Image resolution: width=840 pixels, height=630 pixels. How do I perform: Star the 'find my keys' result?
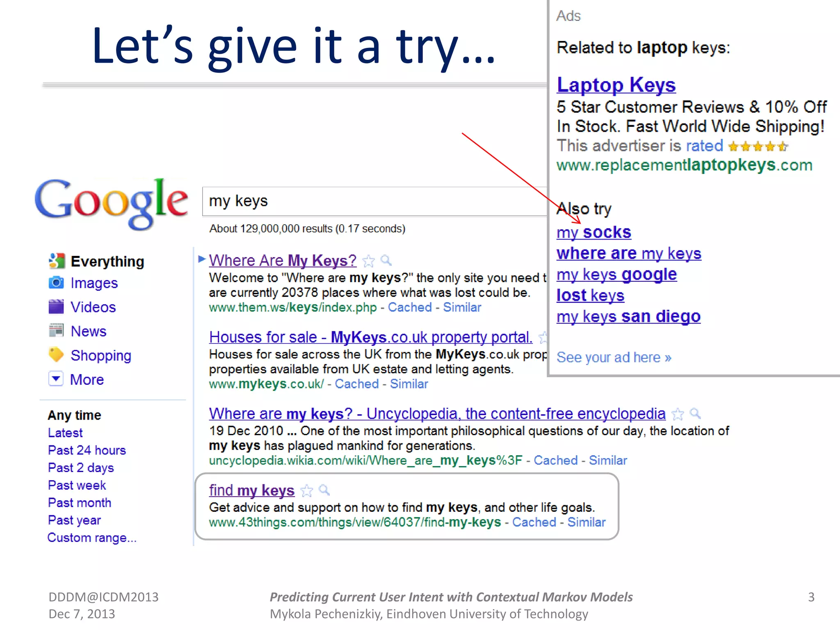click(x=307, y=491)
